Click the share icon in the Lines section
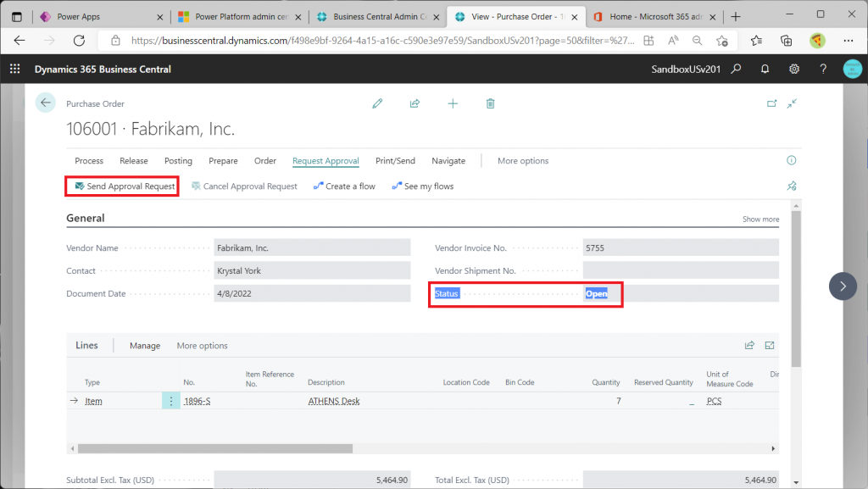Screen dimensions: 868x489 point(749,345)
